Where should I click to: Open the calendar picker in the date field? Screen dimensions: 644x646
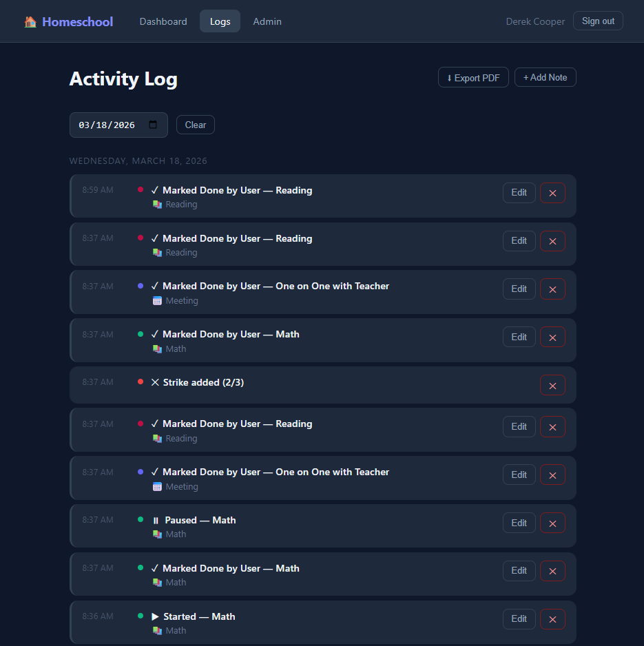pos(153,125)
